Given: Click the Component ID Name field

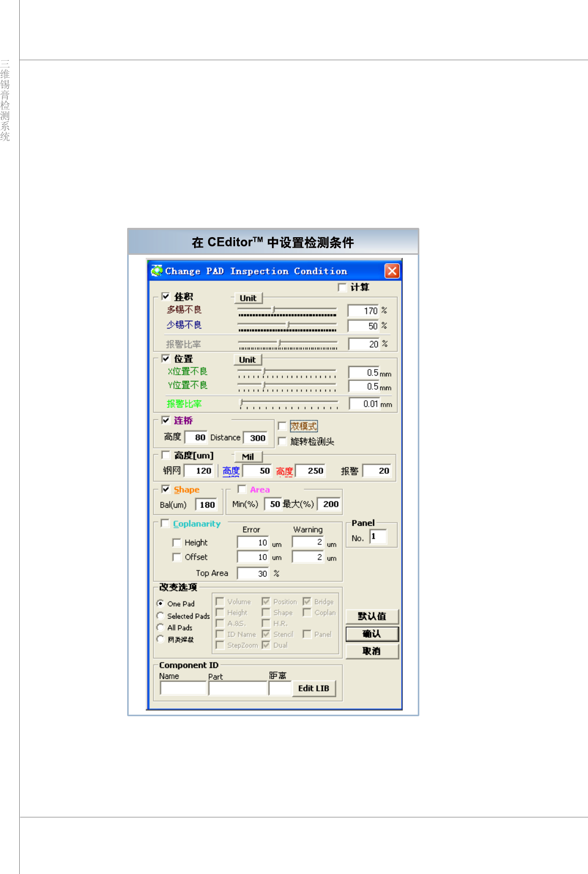Looking at the screenshot, I should coord(184,688).
